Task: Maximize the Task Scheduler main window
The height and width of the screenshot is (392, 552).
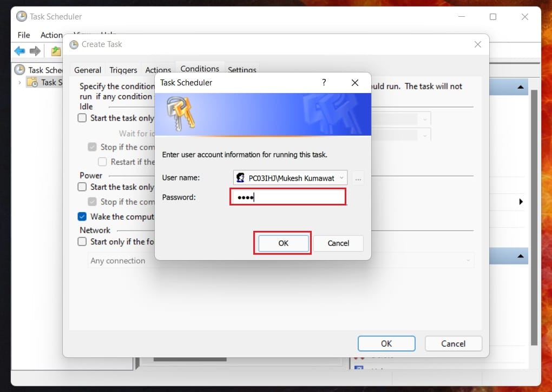Action: point(493,17)
